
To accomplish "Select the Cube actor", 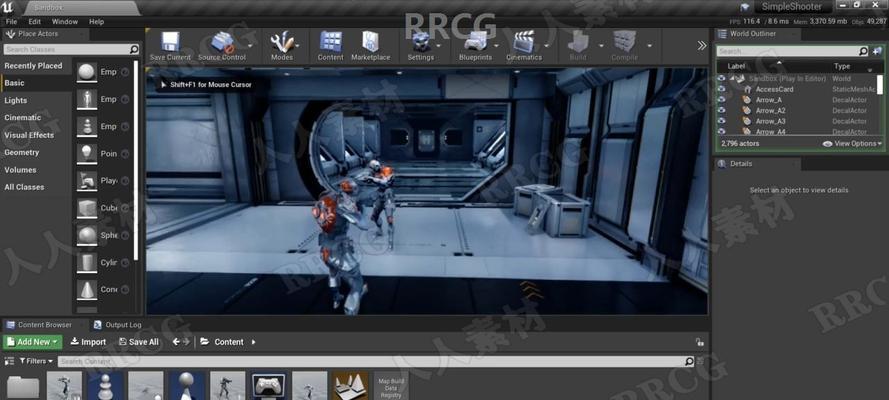I will [x=87, y=208].
